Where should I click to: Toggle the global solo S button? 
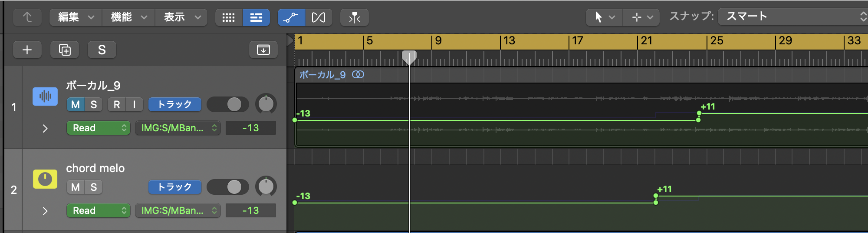(102, 50)
